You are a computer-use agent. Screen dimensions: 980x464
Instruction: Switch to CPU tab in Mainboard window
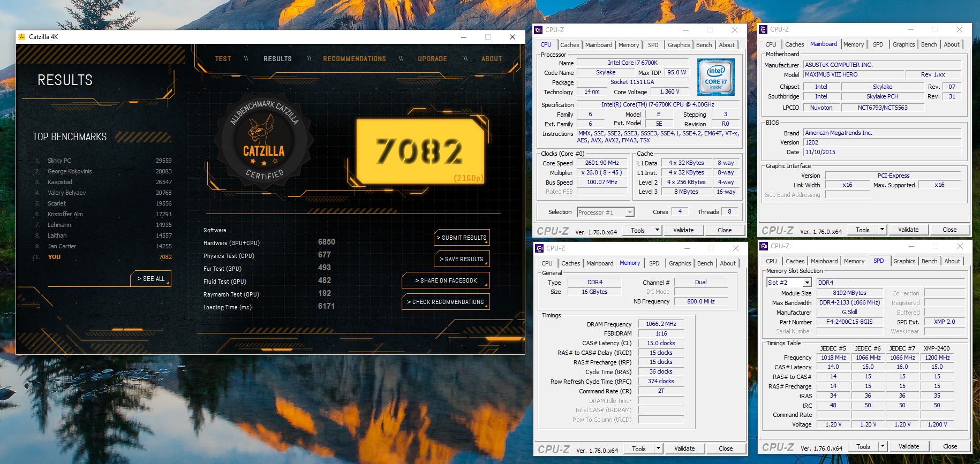point(771,44)
